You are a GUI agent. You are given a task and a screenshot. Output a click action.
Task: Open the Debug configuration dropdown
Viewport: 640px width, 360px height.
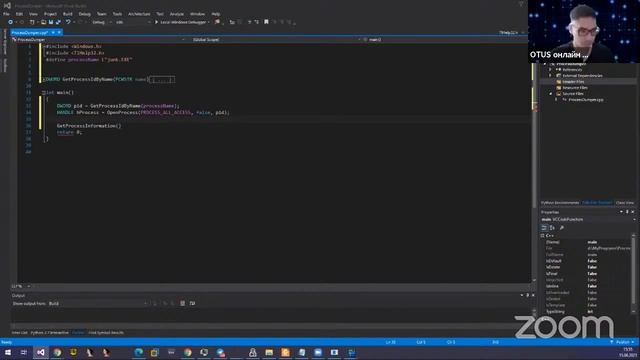(x=102, y=22)
